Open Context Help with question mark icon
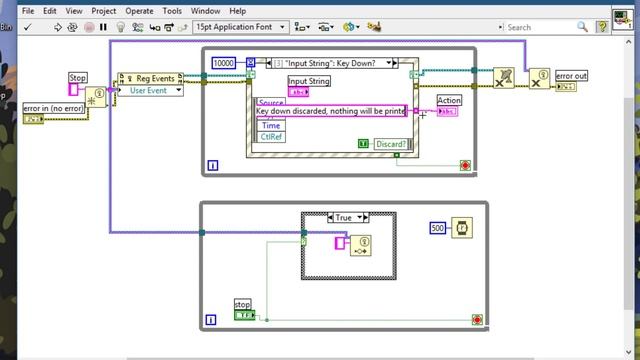Image resolution: width=640 pixels, height=360 pixels. (x=602, y=27)
